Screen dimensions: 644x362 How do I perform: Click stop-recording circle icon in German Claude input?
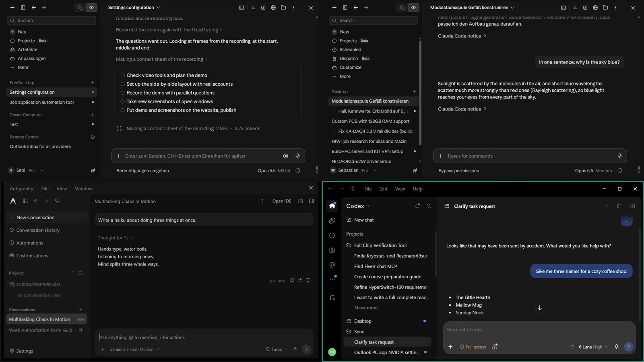tap(285, 156)
